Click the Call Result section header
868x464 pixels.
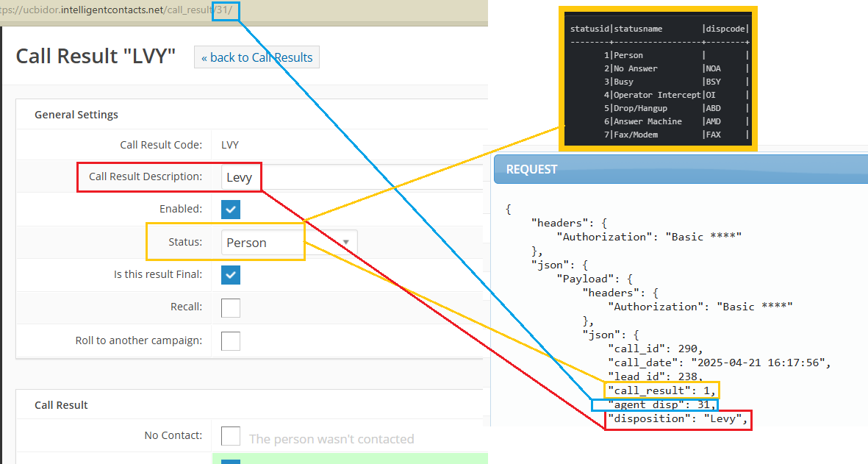[x=61, y=405]
